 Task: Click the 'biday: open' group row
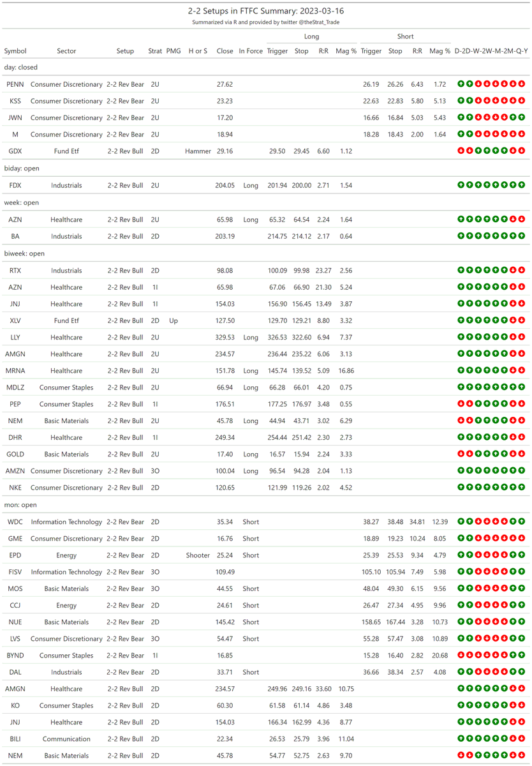(266, 168)
